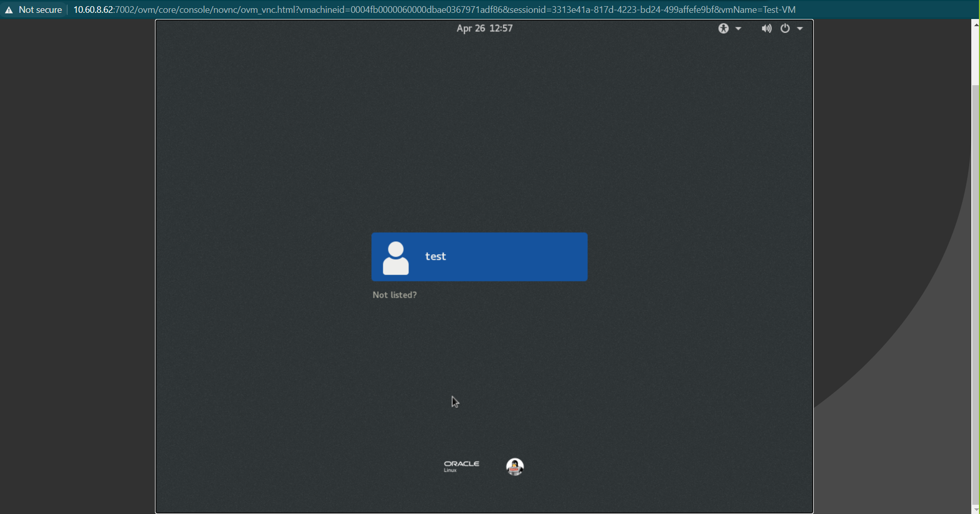Viewport: 980px width, 514px height.
Task: Expand the arrow beside the power icon
Action: 800,29
